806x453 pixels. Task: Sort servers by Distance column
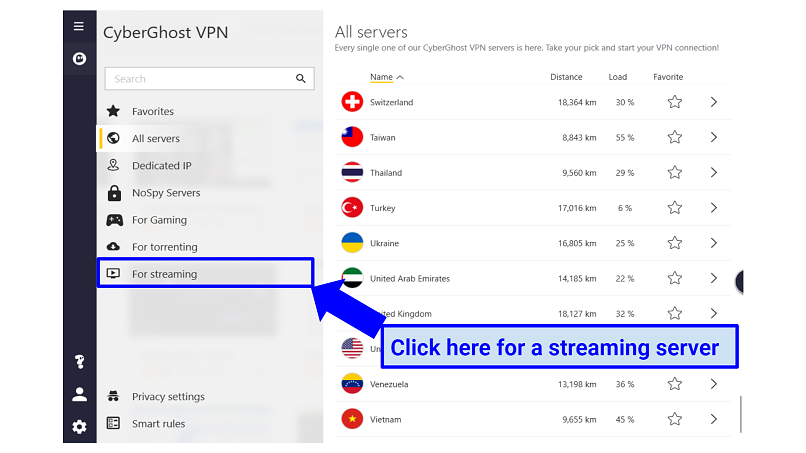coord(566,77)
